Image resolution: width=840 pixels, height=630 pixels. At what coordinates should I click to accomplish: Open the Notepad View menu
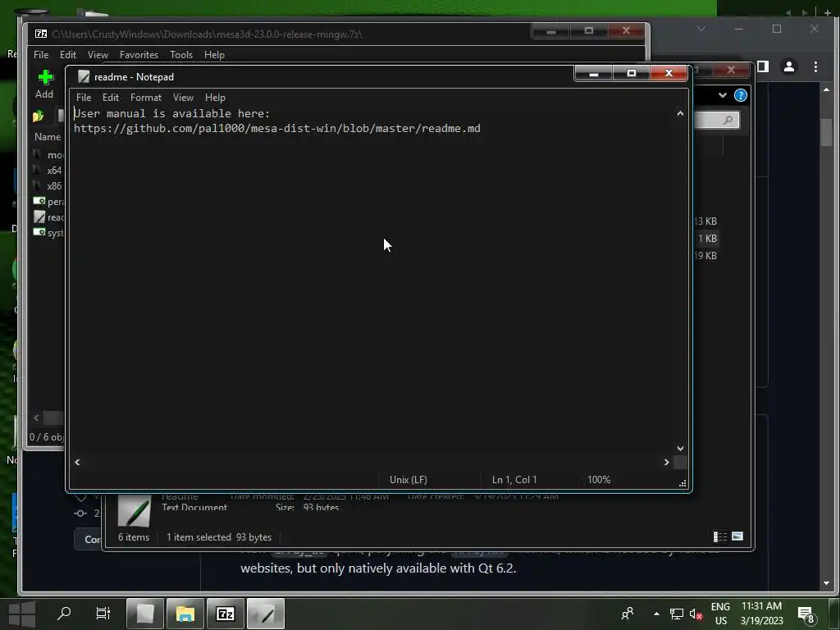click(x=183, y=98)
